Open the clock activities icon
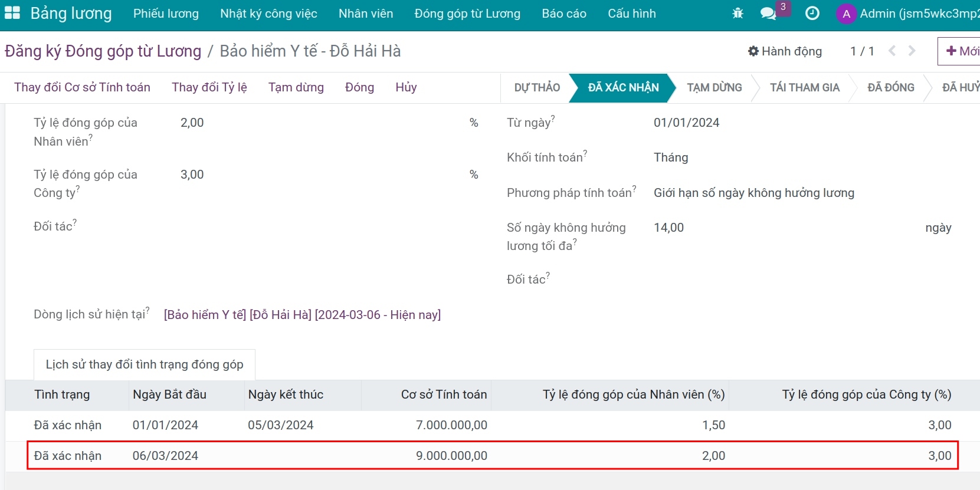The image size is (980, 490). point(812,13)
